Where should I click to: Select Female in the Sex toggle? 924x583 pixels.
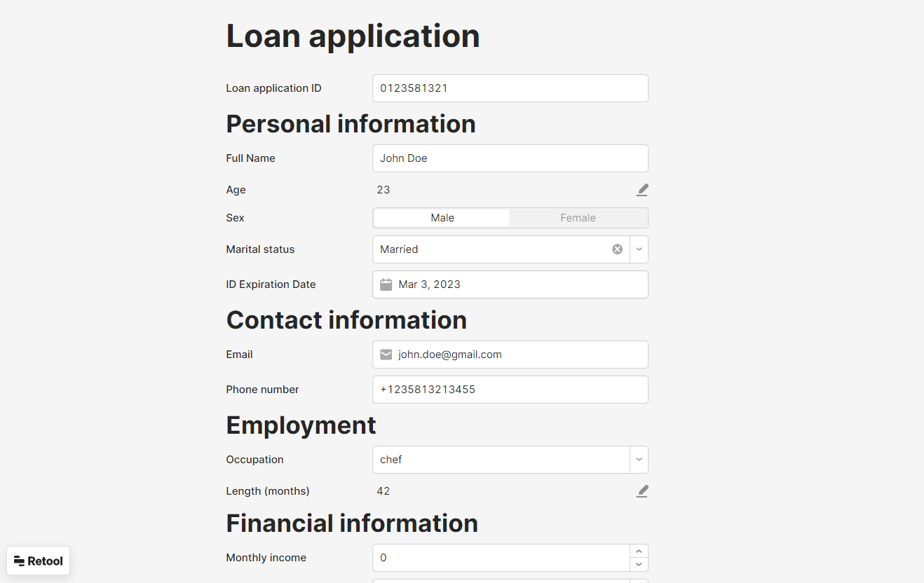[x=578, y=218]
